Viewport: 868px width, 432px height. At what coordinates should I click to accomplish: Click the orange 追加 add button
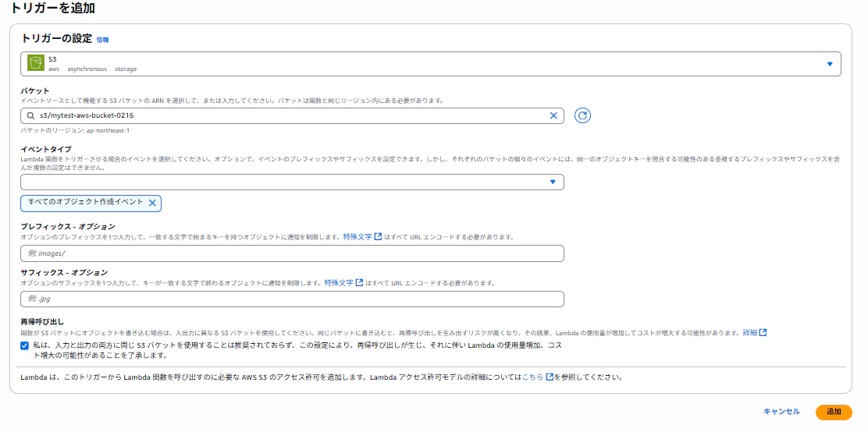click(x=834, y=412)
